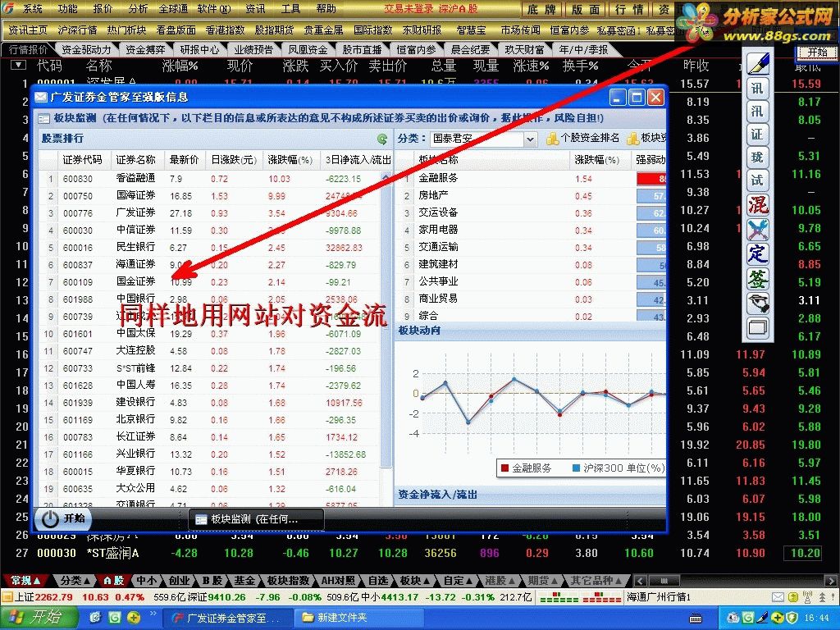840x630 pixels.
Task: Switch to the 资金驱动力 tab
Action: [86, 49]
